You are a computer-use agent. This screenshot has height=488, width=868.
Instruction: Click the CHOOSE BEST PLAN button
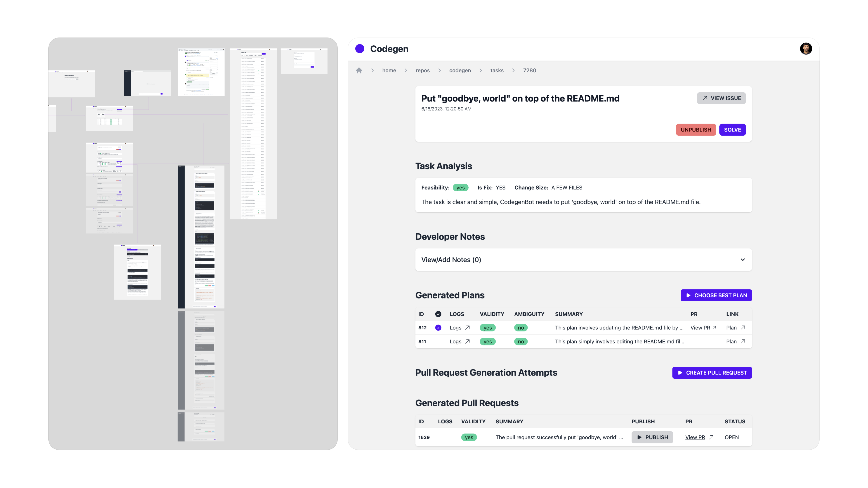pyautogui.click(x=716, y=295)
